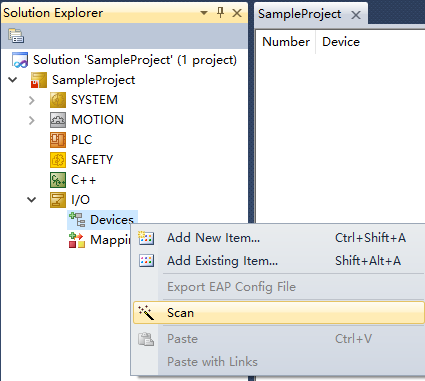
Task: Expand the SYSTEM tree node
Action: [32, 100]
